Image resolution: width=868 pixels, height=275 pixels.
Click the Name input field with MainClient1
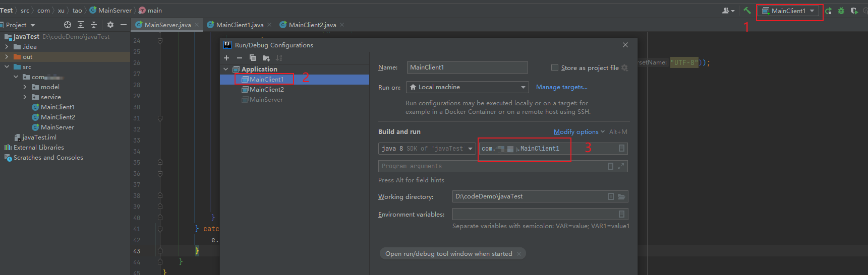click(467, 67)
